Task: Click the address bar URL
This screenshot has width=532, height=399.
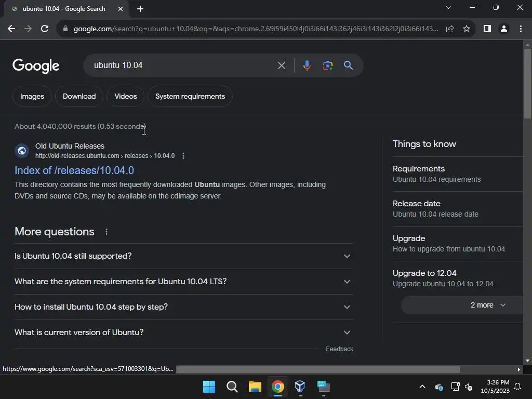Action: point(256,29)
